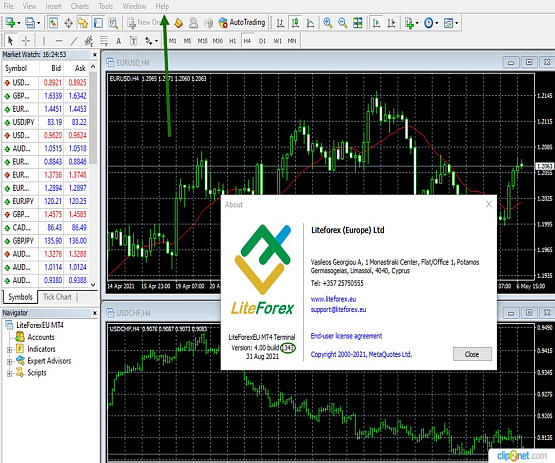Draw a horizontal line tool
The height and width of the screenshot is (463, 555).
(59, 41)
